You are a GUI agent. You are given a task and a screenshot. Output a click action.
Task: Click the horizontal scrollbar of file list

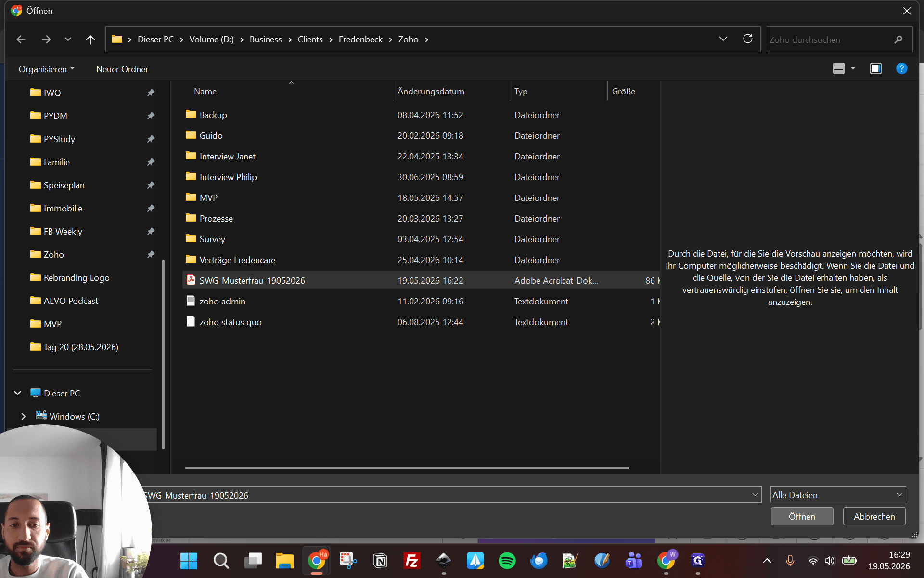click(407, 468)
